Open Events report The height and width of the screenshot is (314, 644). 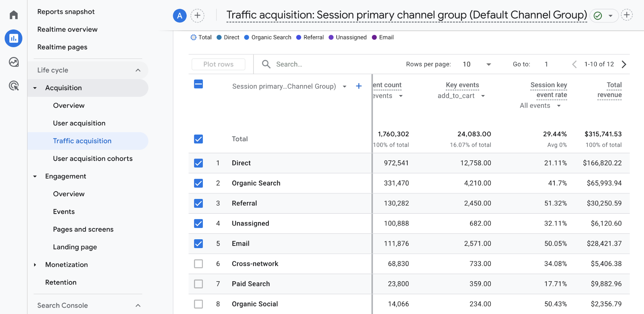[x=64, y=212]
